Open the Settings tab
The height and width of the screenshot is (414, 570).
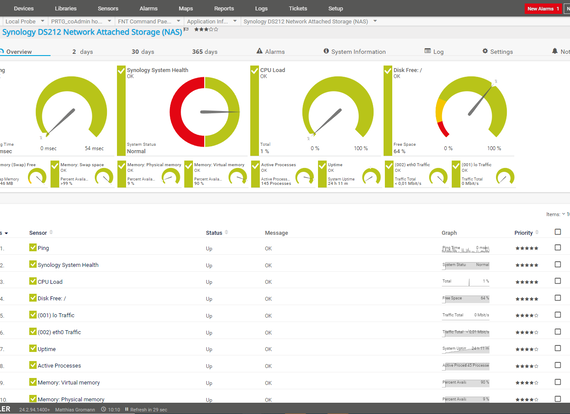click(x=498, y=52)
